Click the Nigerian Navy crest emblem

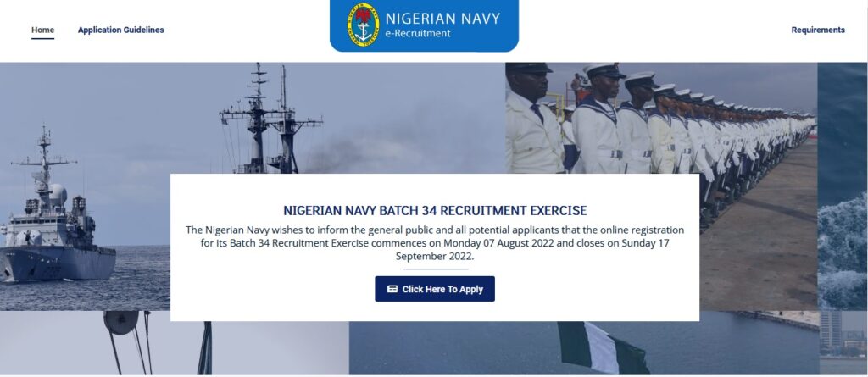pos(363,25)
